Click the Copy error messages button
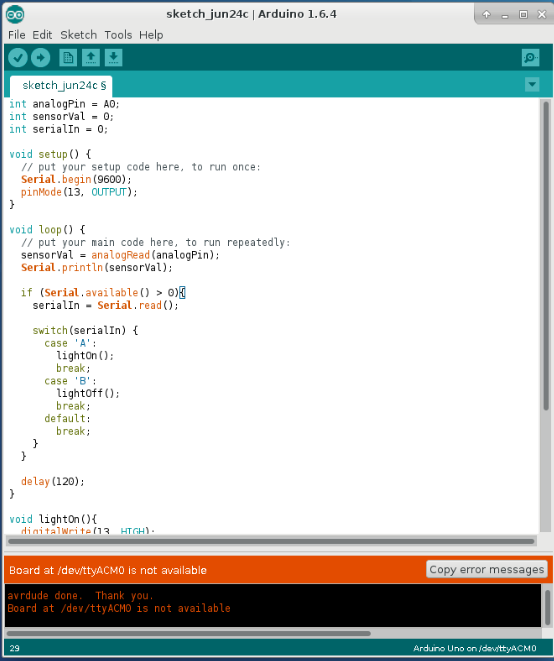Image resolution: width=554 pixels, height=661 pixels. click(487, 570)
